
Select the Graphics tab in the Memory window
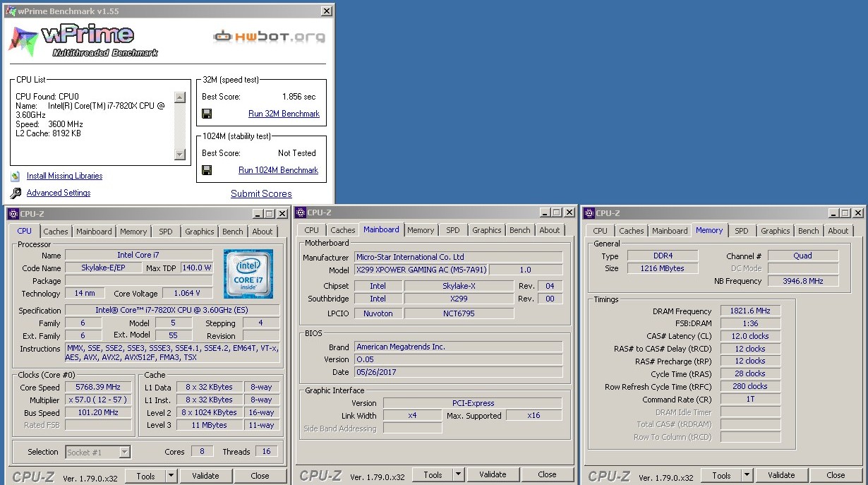tap(776, 231)
